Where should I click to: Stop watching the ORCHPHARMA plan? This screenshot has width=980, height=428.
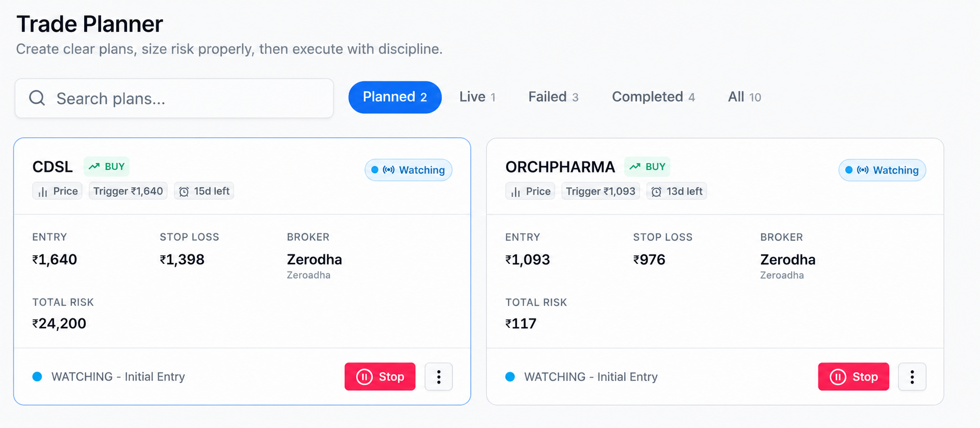(853, 377)
